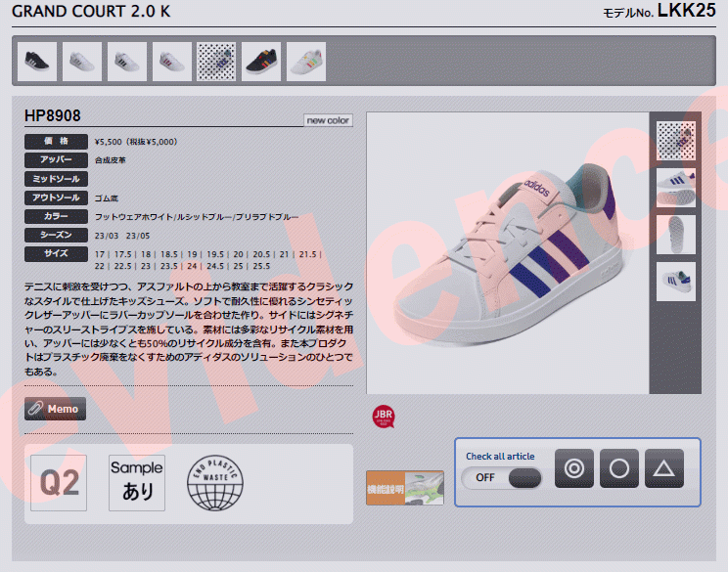Viewport: 728px width, 572px height.
Task: Click the red JBR badge icon
Action: pos(383,417)
